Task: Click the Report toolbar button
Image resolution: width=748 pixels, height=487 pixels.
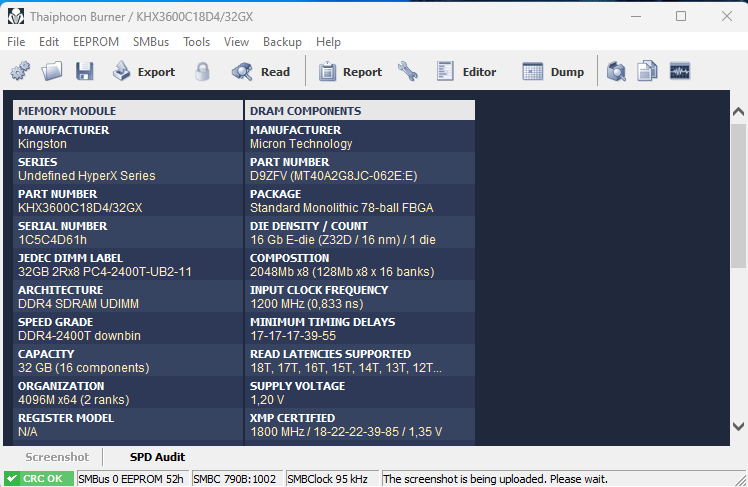Action: tap(350, 72)
